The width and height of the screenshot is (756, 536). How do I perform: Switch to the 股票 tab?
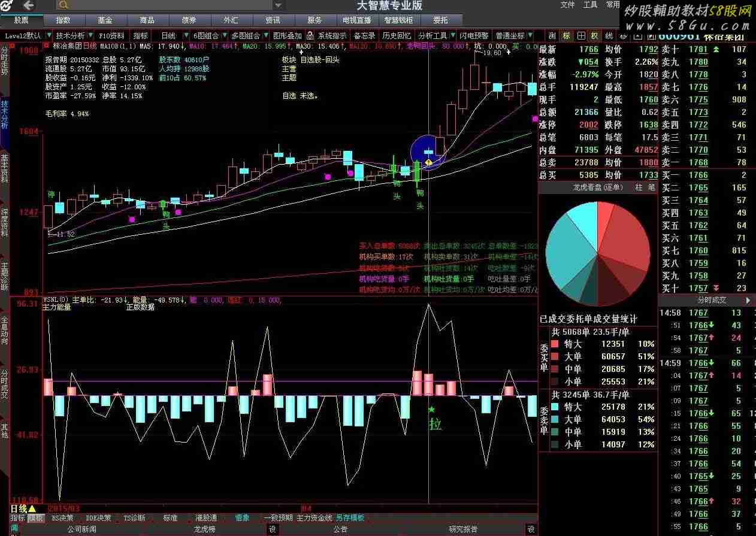click(x=21, y=20)
